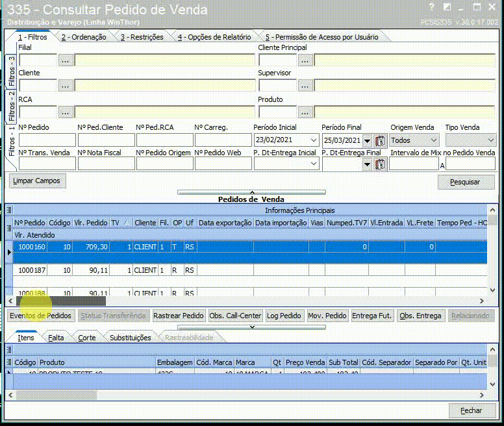
Task: Click the help question mark in title bar
Action: coord(432,7)
